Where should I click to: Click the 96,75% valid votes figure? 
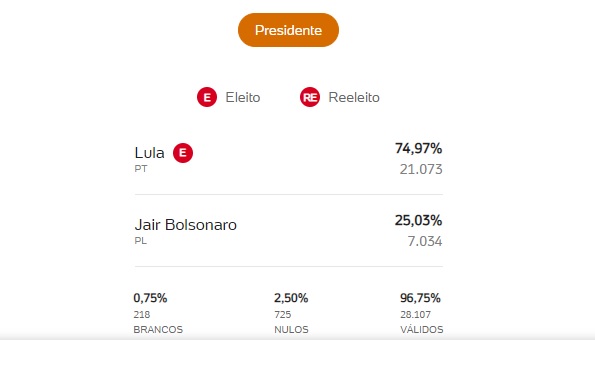(420, 298)
